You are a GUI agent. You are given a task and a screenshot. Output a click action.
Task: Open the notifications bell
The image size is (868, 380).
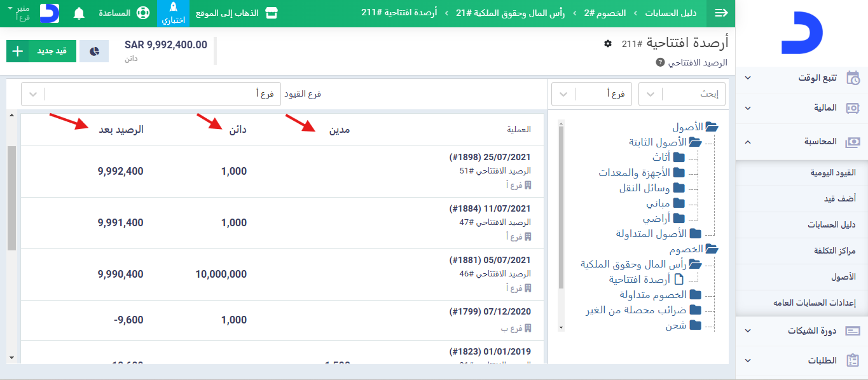pyautogui.click(x=79, y=13)
